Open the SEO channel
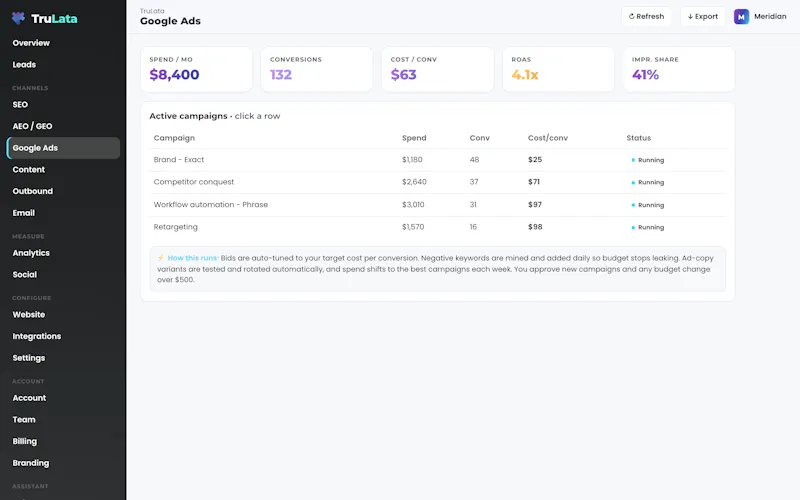Image resolution: width=800 pixels, height=500 pixels. click(x=20, y=105)
